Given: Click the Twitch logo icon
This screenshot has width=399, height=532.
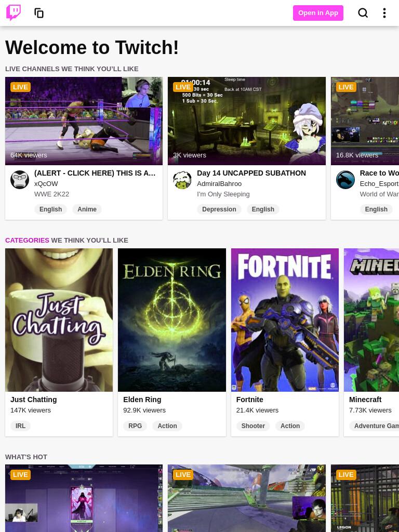Looking at the screenshot, I should click(14, 12).
